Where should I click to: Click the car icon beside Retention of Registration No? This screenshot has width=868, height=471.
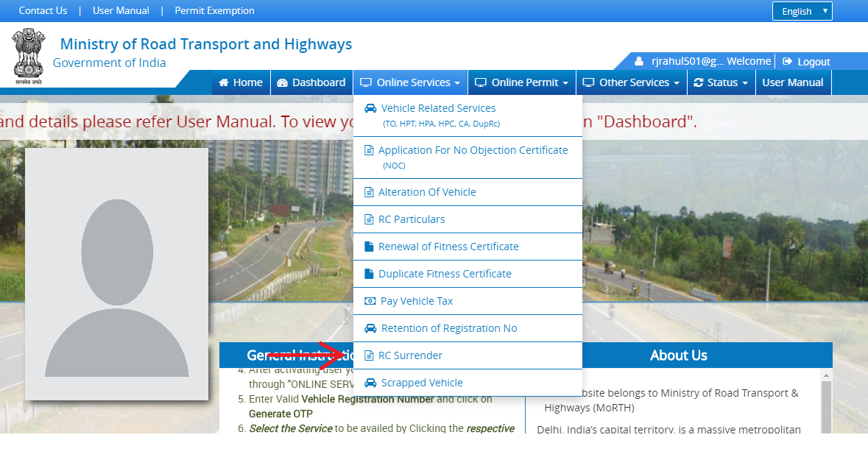[x=370, y=328]
